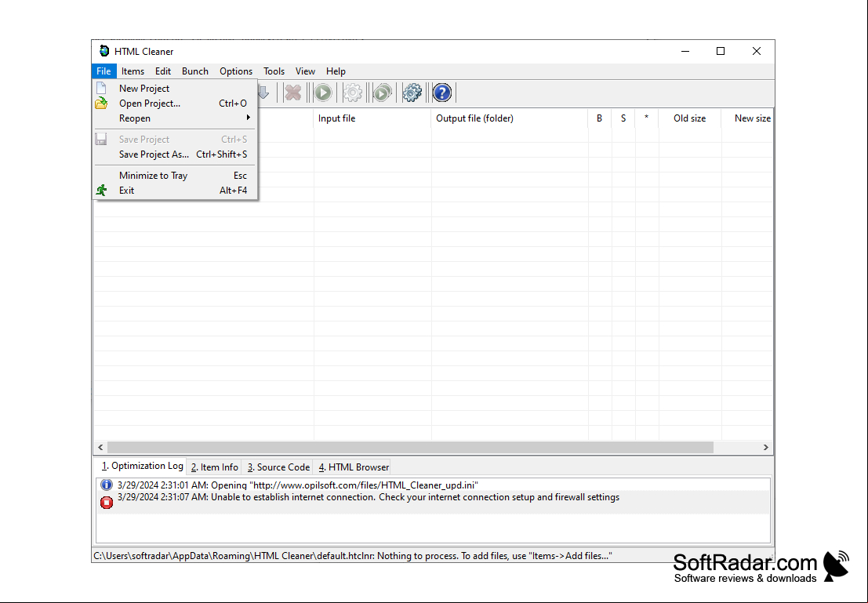Image resolution: width=868 pixels, height=603 pixels.
Task: Choose New Project from File menu
Action: (x=176, y=88)
